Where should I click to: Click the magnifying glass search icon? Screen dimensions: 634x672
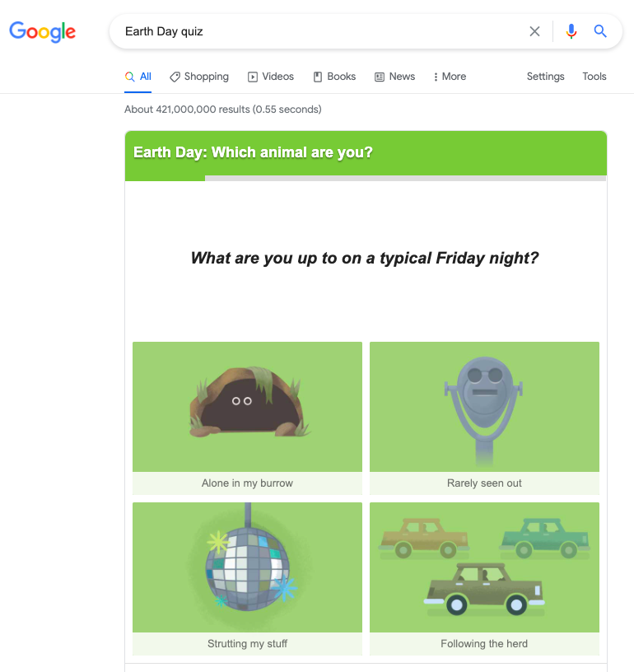coord(599,30)
